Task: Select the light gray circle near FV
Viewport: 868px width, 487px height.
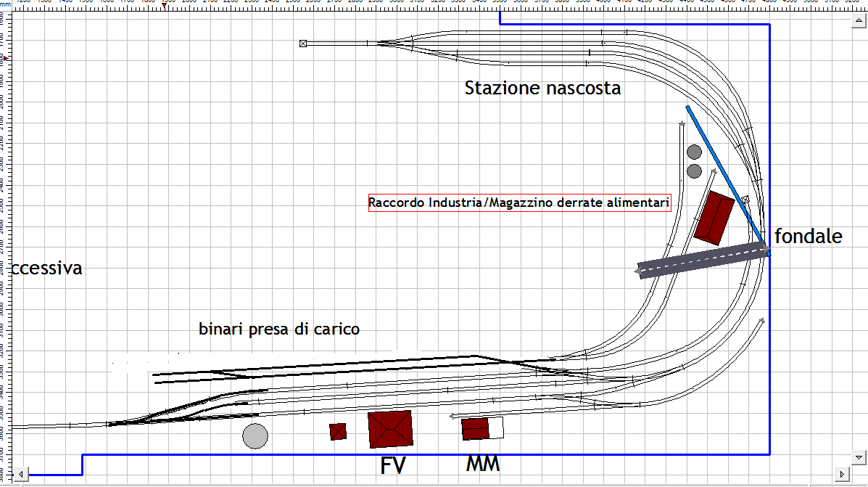Action: click(x=255, y=436)
